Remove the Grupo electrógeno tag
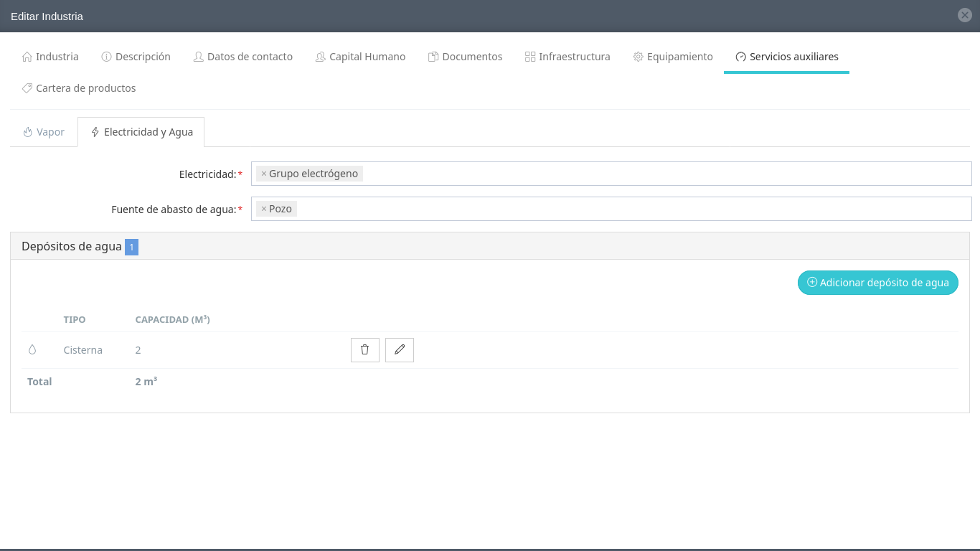The width and height of the screenshot is (980, 551). [264, 174]
